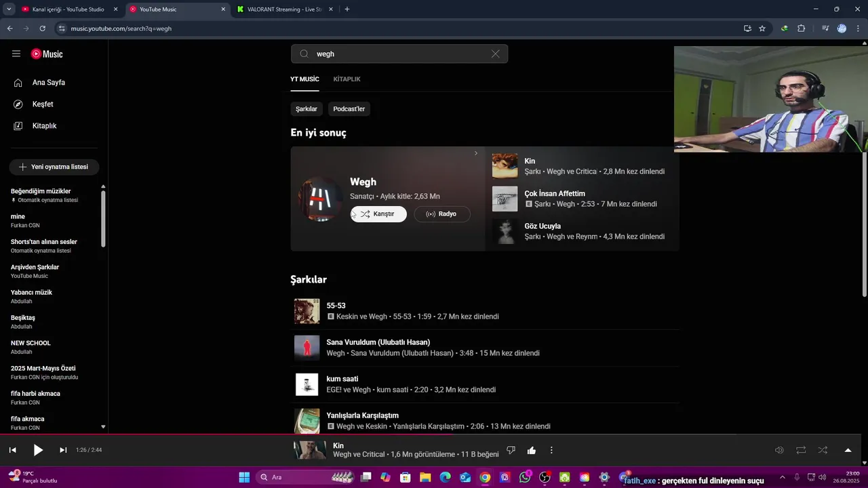Expand the now playing panel arrow
Viewport: 868px width, 488px height.
tap(848, 450)
